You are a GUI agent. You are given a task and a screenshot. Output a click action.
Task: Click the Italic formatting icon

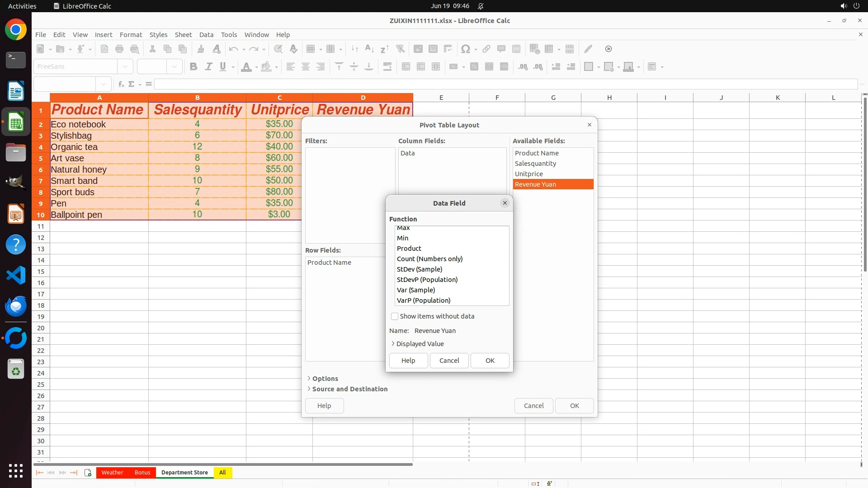208,67
